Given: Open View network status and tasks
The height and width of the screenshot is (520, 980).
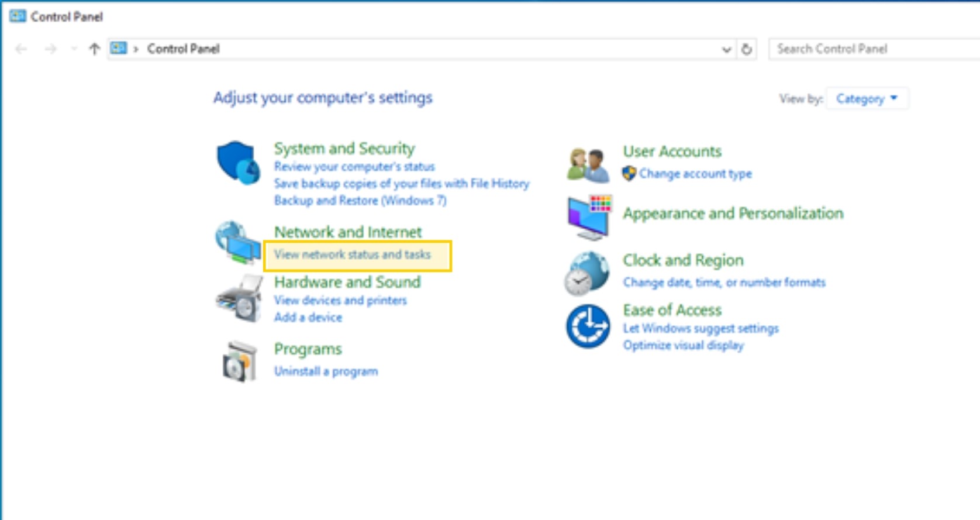Looking at the screenshot, I should click(352, 255).
